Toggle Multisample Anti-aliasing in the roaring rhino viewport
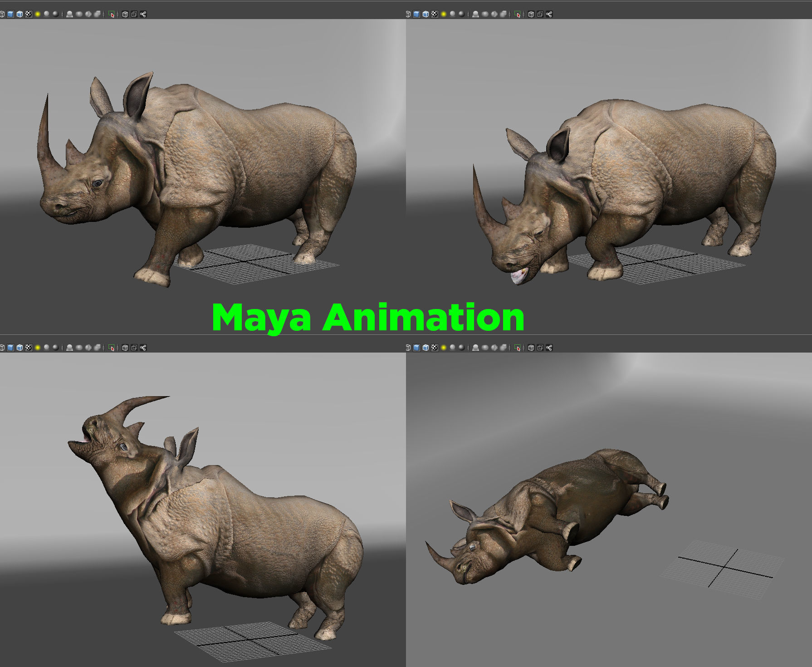Image resolution: width=812 pixels, height=667 pixels. tap(88, 348)
